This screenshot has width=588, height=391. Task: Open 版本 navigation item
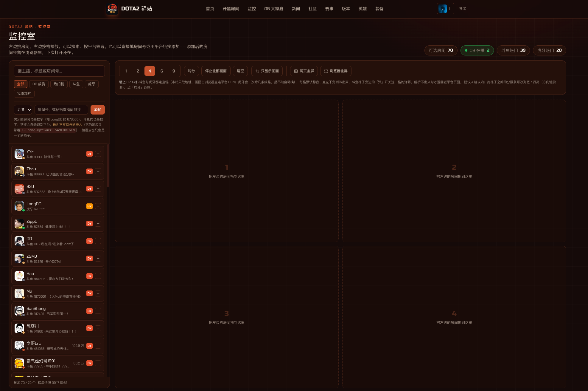click(x=346, y=9)
